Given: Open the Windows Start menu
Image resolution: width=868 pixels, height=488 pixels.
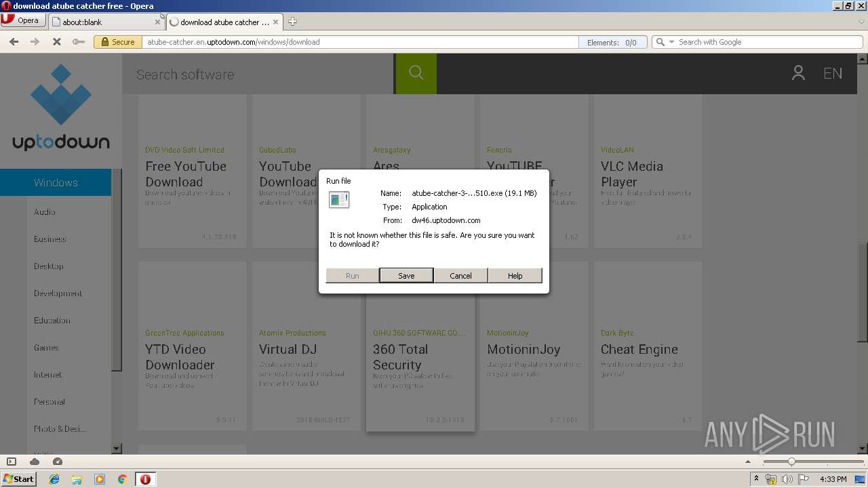Looking at the screenshot, I should click(19, 479).
